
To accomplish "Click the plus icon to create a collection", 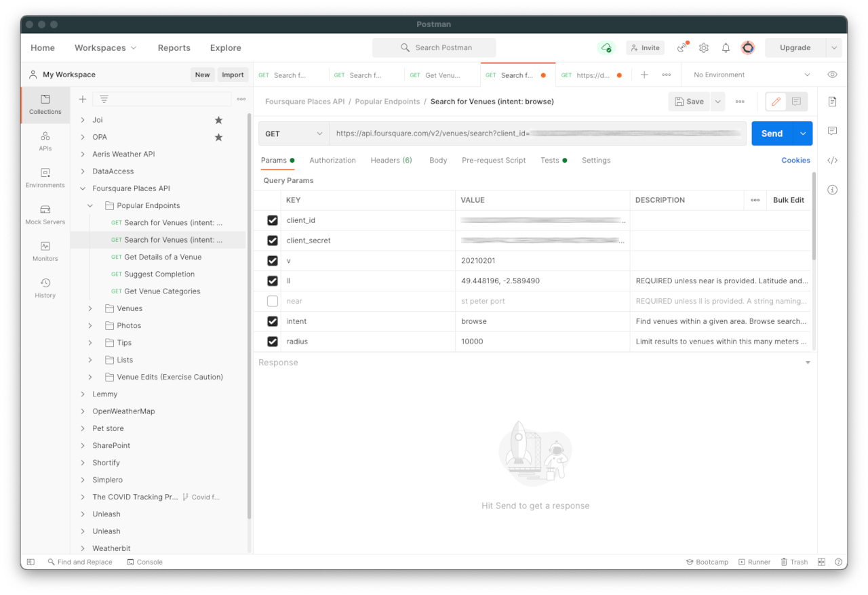I will (83, 99).
